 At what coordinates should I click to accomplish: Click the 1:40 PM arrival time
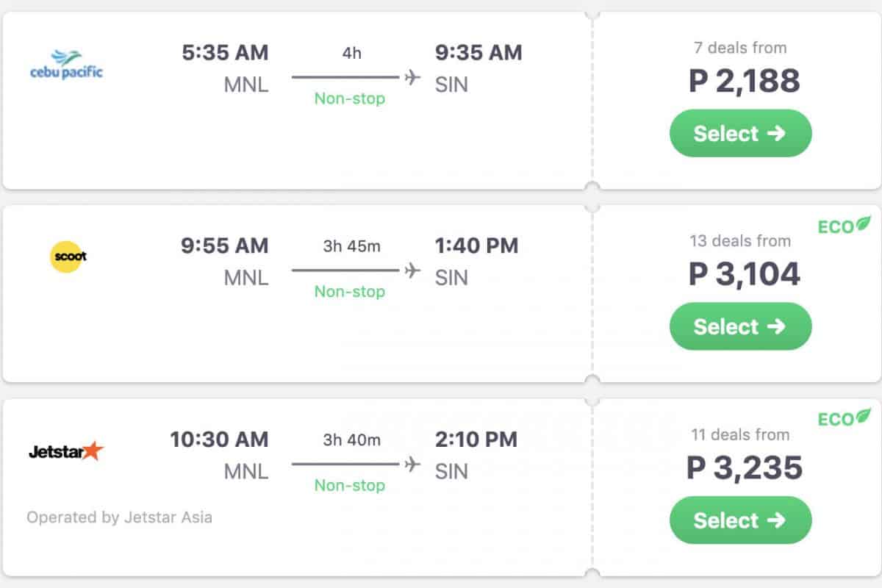476,245
